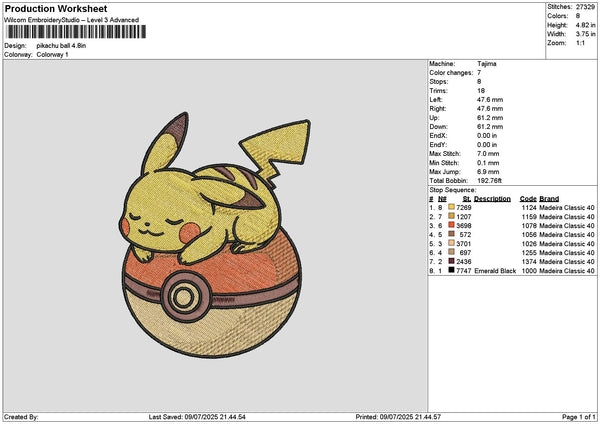Click the Up value 61.2 mm
Image resolution: width=600 pixels, height=424 pixels.
click(x=490, y=118)
